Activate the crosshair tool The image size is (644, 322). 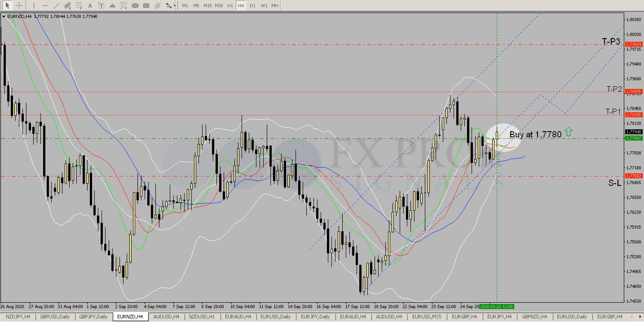19,5
